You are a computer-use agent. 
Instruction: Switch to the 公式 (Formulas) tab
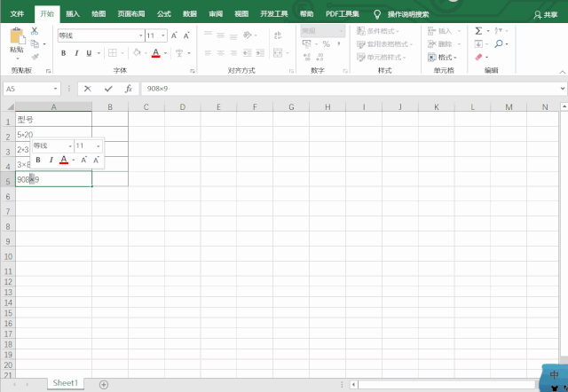(x=163, y=14)
